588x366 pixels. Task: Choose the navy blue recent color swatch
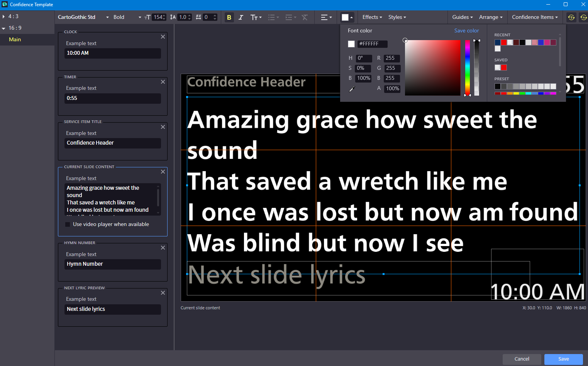pyautogui.click(x=498, y=42)
